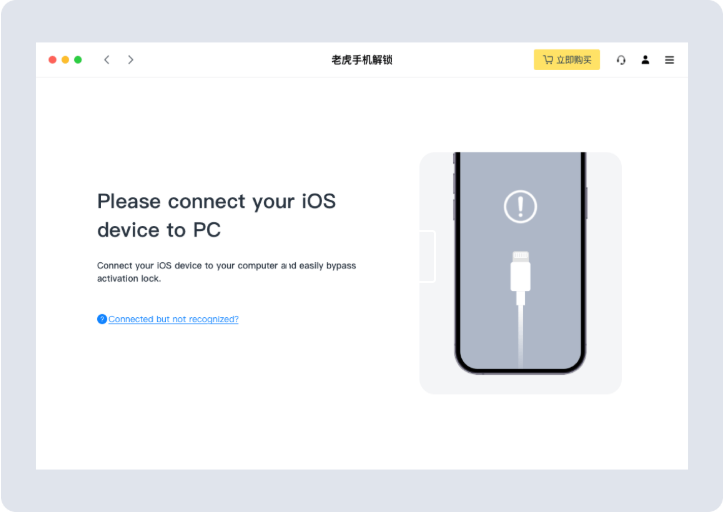727x514 pixels.
Task: Click the back navigation arrow
Action: tap(107, 60)
